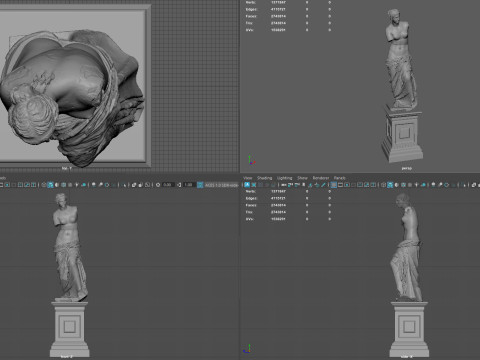
Task: Toggle X-Ray icon in side panel
Action: pos(474,185)
